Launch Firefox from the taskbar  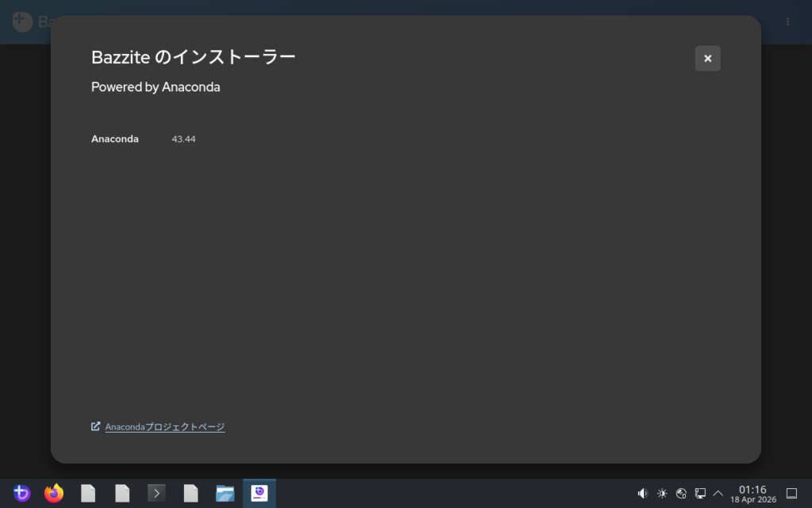click(54, 494)
